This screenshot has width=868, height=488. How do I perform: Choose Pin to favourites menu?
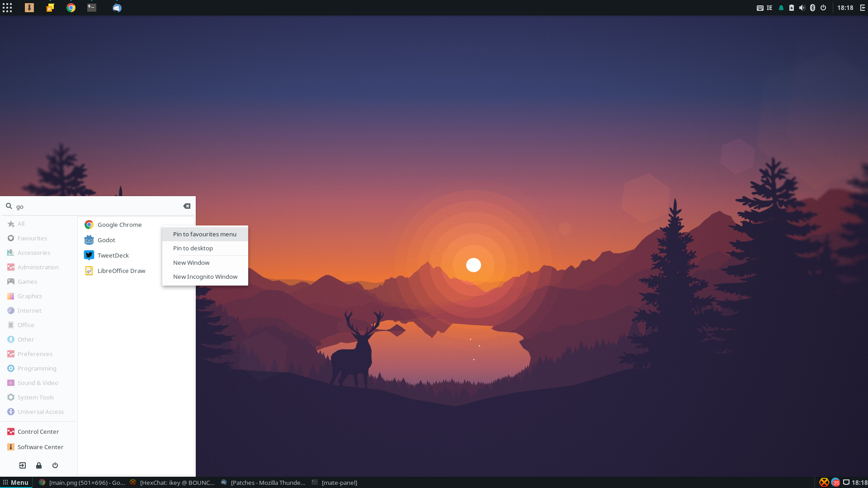[x=205, y=234]
